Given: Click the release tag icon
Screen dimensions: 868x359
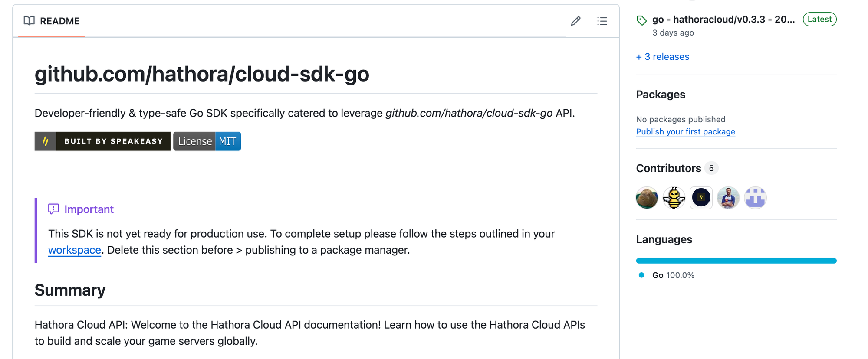Looking at the screenshot, I should coord(641,20).
